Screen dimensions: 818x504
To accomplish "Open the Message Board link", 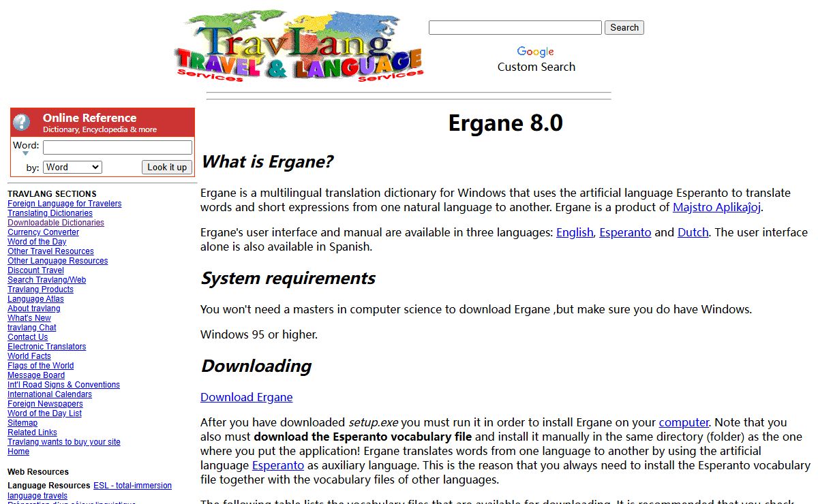I will coord(36,375).
